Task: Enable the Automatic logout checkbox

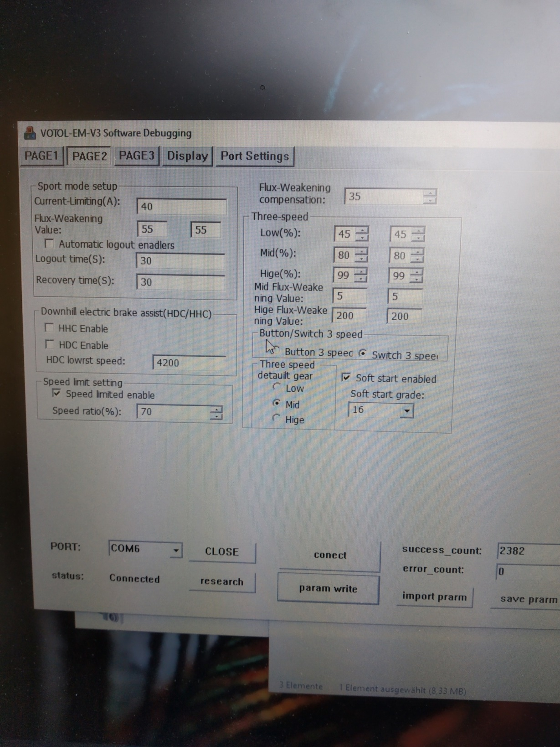Action: pyautogui.click(x=49, y=244)
